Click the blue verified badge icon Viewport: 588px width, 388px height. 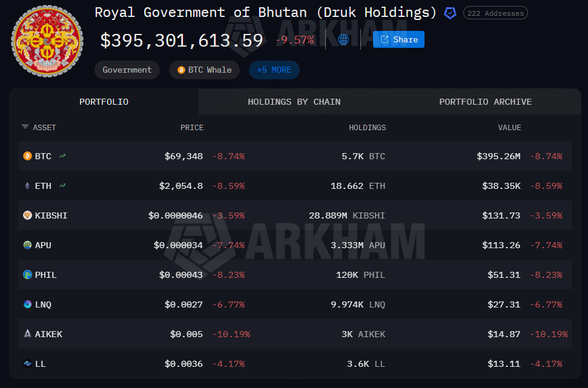coord(450,13)
